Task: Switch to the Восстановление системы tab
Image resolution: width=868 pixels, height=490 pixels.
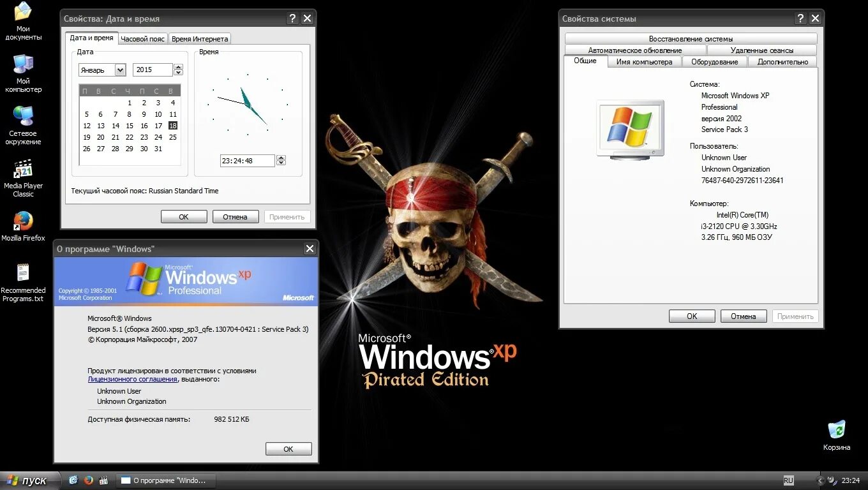Action: 691,39
